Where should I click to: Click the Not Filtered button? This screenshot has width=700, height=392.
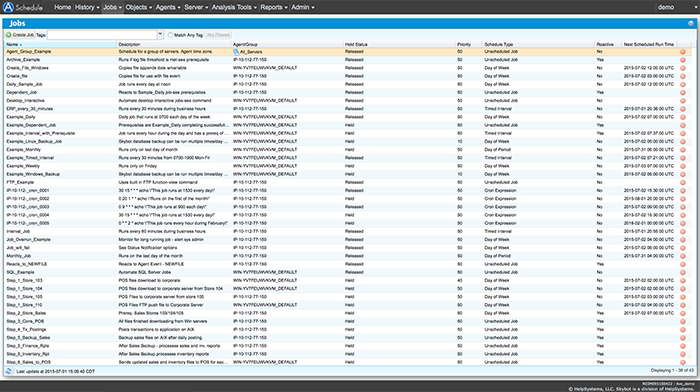point(218,35)
